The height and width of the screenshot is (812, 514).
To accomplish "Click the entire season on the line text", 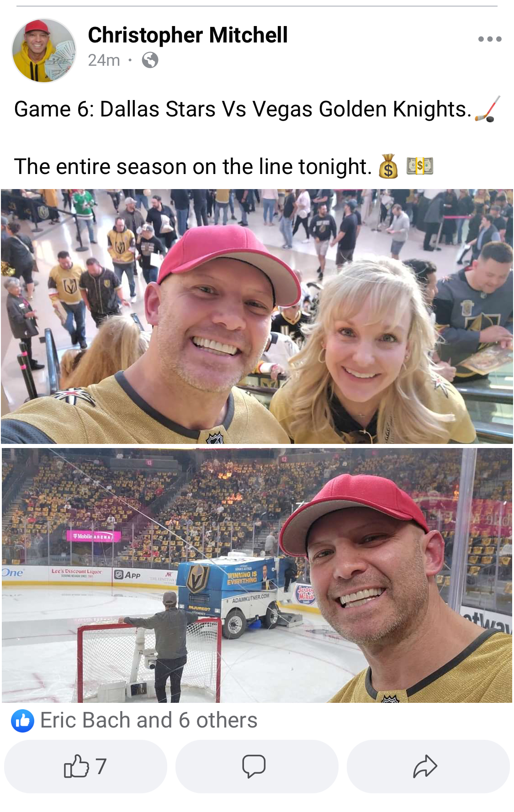I will click(193, 166).
